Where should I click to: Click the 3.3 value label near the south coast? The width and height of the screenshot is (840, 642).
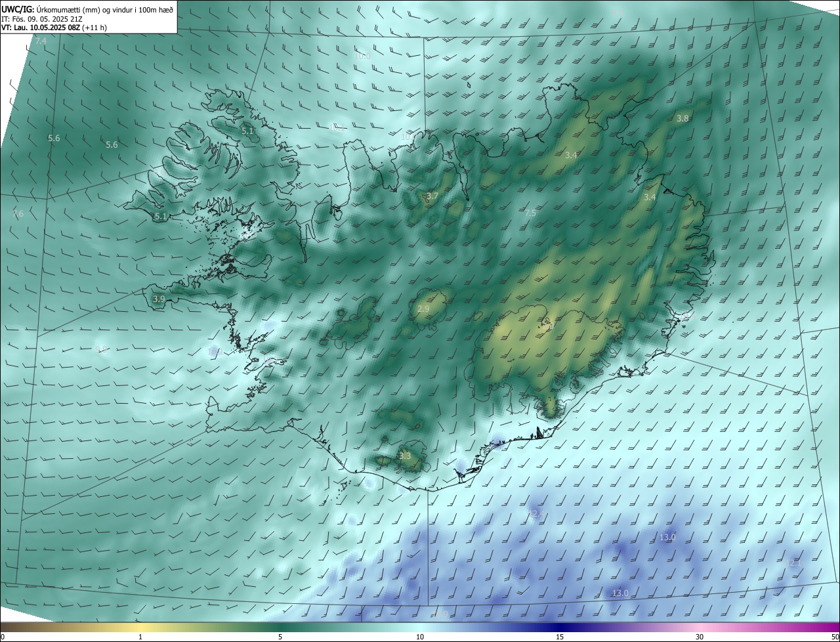(405, 456)
